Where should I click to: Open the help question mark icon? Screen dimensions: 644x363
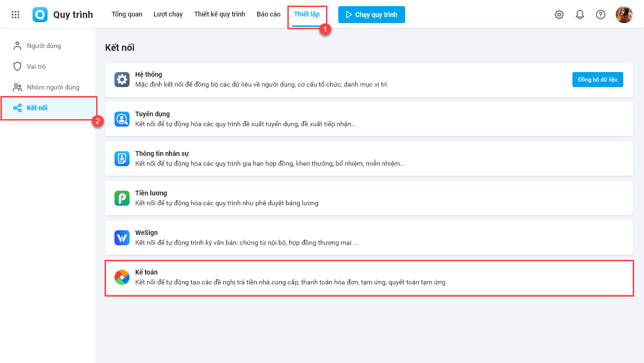tap(601, 15)
